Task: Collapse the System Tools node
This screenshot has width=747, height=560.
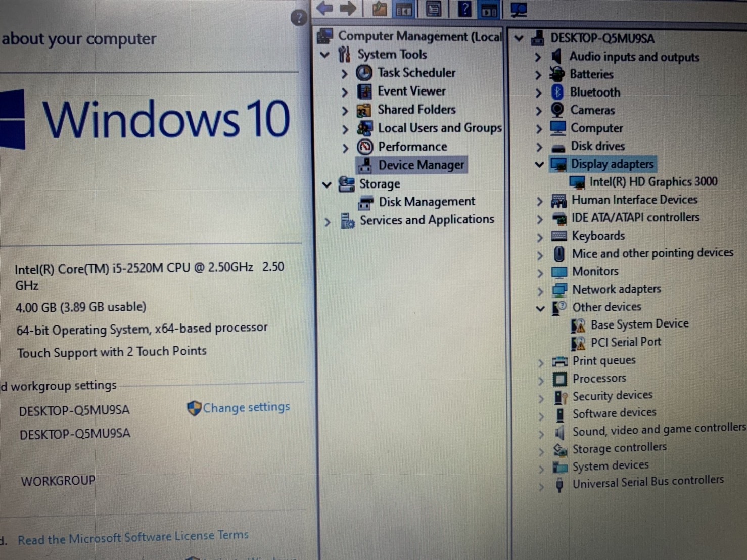Action: pos(325,55)
